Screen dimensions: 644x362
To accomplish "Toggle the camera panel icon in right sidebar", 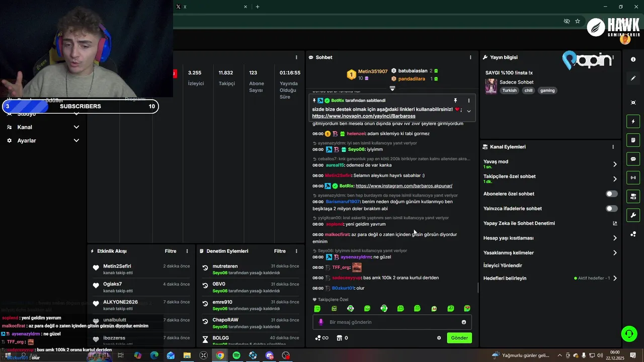I will pos(633,196).
